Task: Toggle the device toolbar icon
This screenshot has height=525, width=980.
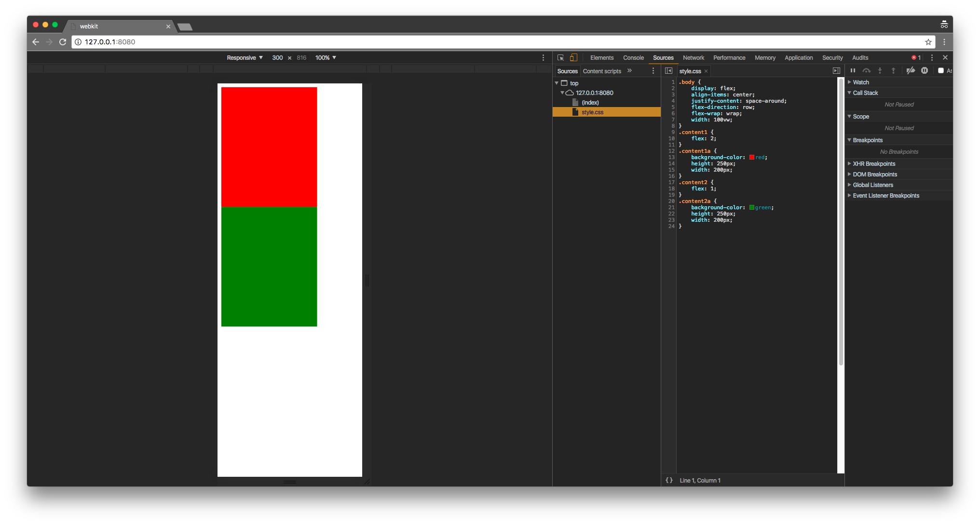Action: pos(573,58)
